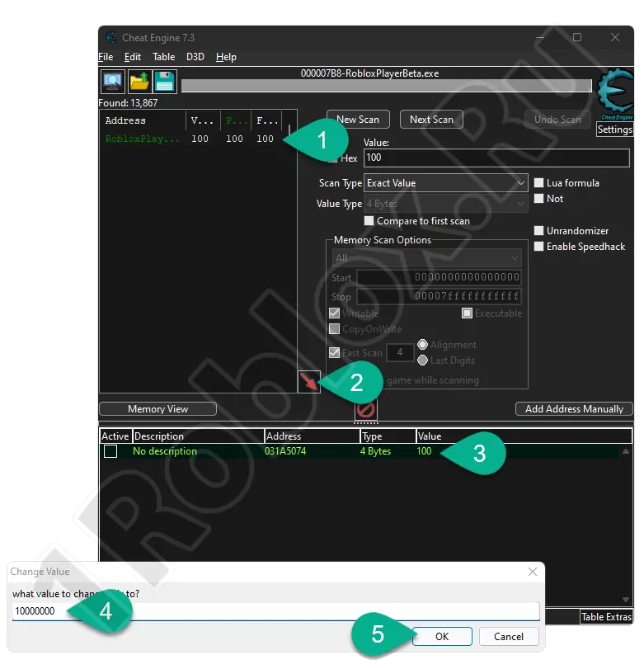The width and height of the screenshot is (644, 669).
Task: Open the Table menu
Action: [x=164, y=57]
